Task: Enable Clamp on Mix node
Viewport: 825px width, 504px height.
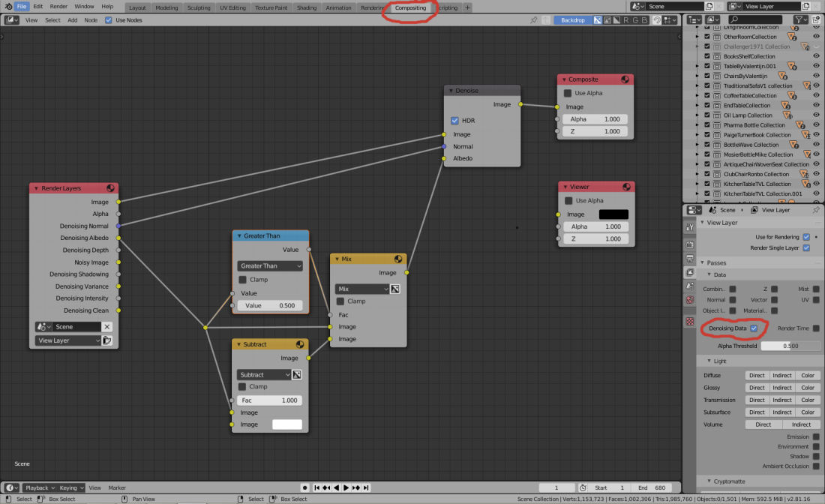Action: pyautogui.click(x=340, y=301)
